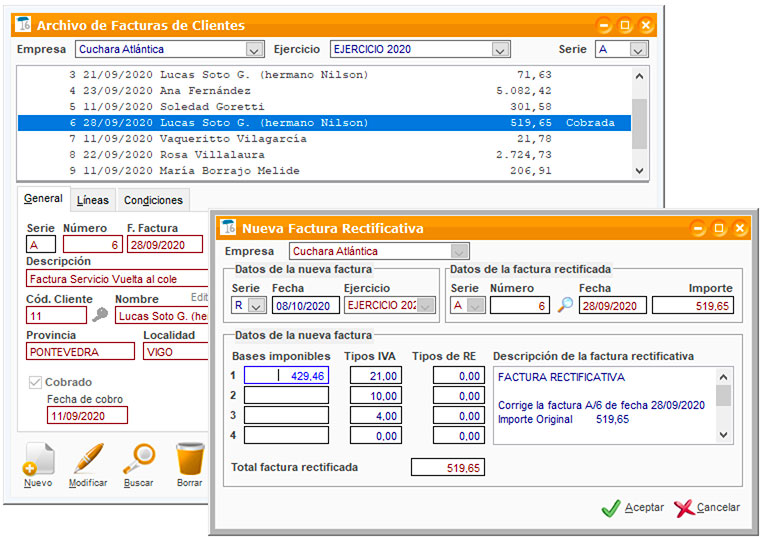
Task: Select highlighted invoice row 6 marked Cobrada
Action: point(324,123)
